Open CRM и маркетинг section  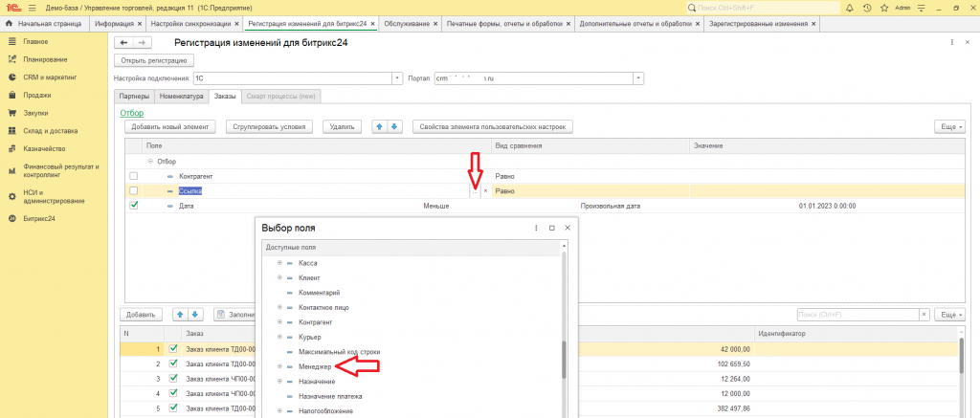click(x=50, y=77)
